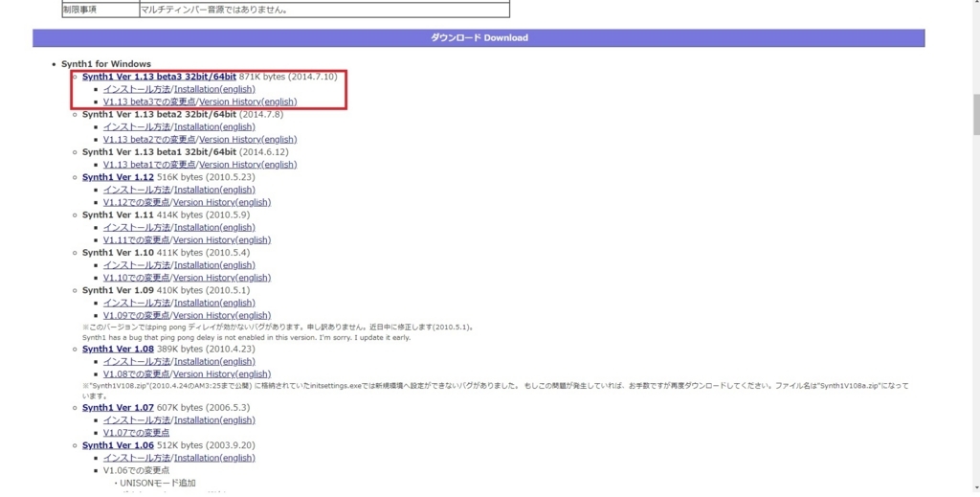Image resolution: width=980 pixels, height=497 pixels.
Task: Download Synth1 Ver 1.07
Action: click(x=118, y=408)
